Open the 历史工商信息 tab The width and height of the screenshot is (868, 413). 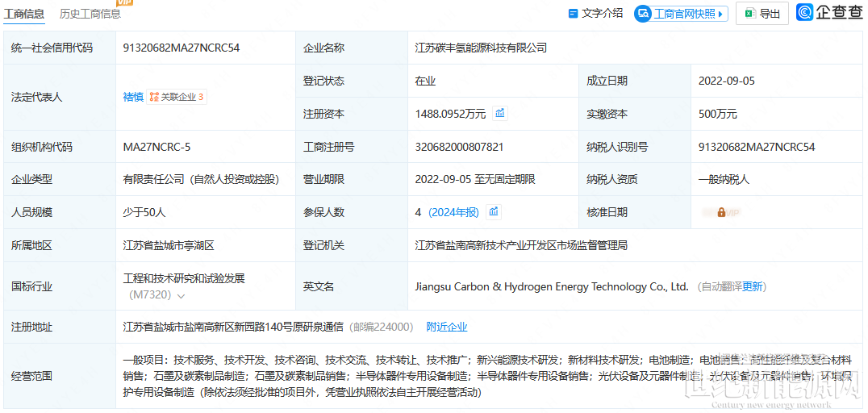90,14
